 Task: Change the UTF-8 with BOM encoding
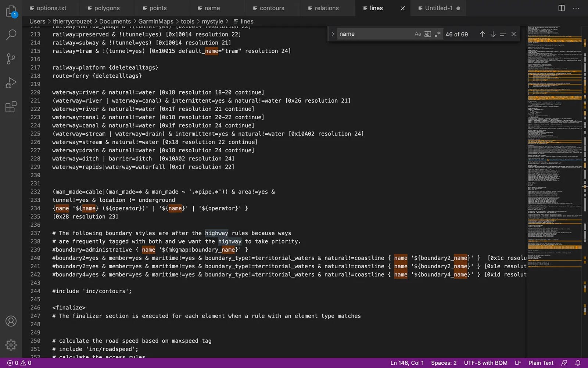click(x=485, y=363)
